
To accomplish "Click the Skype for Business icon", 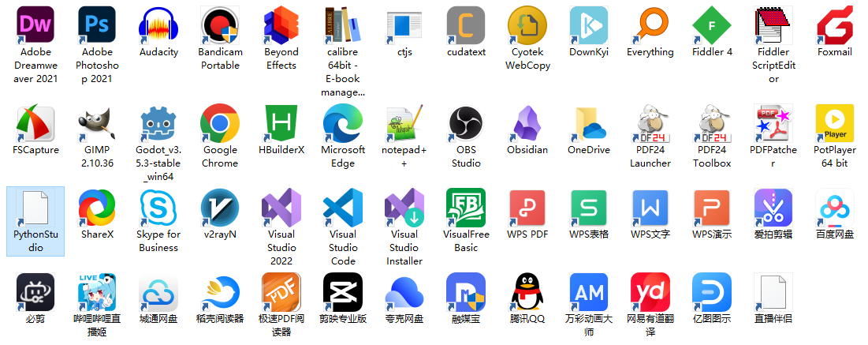I will [158, 208].
